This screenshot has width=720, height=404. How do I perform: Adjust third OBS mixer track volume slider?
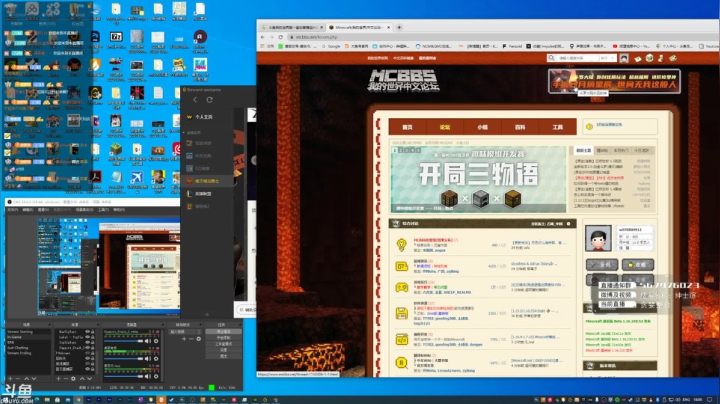(x=123, y=376)
